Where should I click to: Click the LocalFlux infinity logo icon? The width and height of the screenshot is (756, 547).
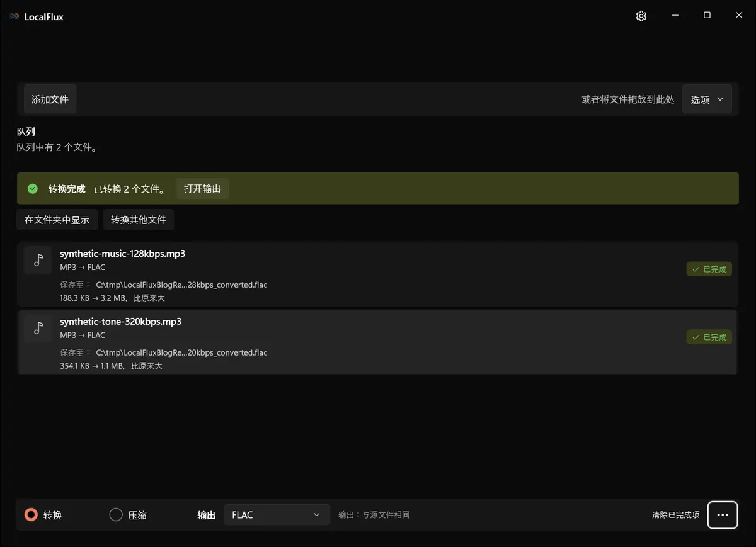pyautogui.click(x=14, y=16)
